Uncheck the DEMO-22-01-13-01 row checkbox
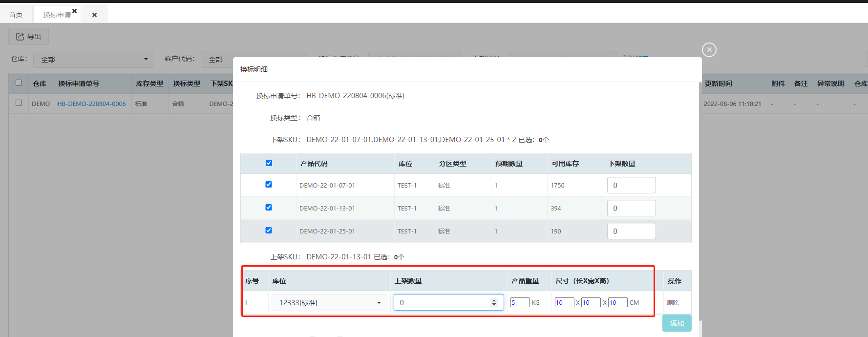Image resolution: width=868 pixels, height=337 pixels. coord(269,208)
